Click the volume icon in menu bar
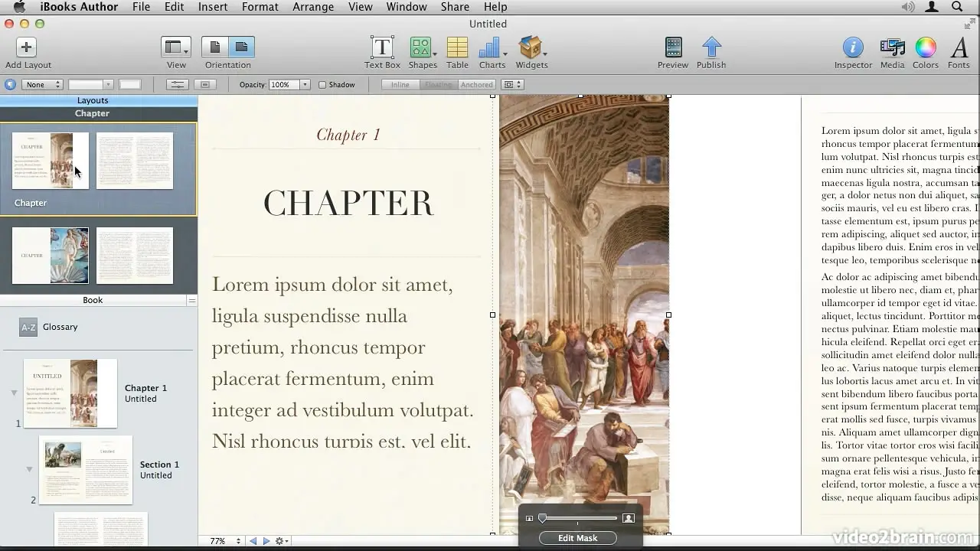 click(x=908, y=7)
